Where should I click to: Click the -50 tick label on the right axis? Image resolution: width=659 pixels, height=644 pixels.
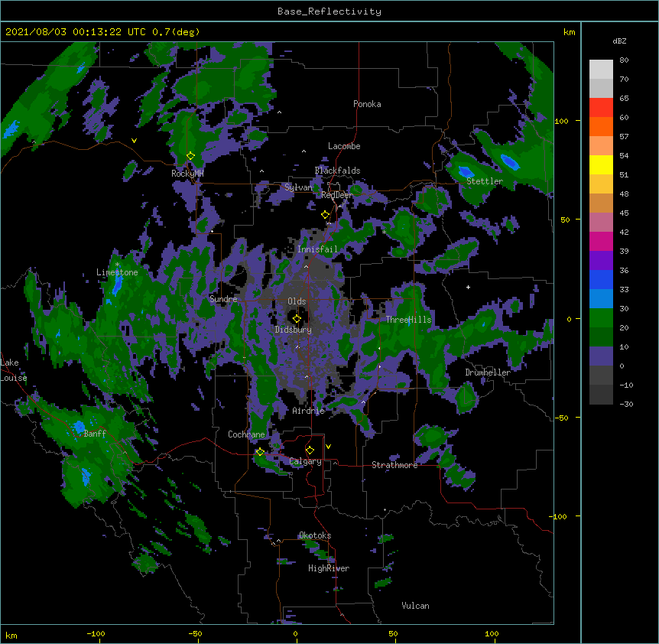pos(561,418)
